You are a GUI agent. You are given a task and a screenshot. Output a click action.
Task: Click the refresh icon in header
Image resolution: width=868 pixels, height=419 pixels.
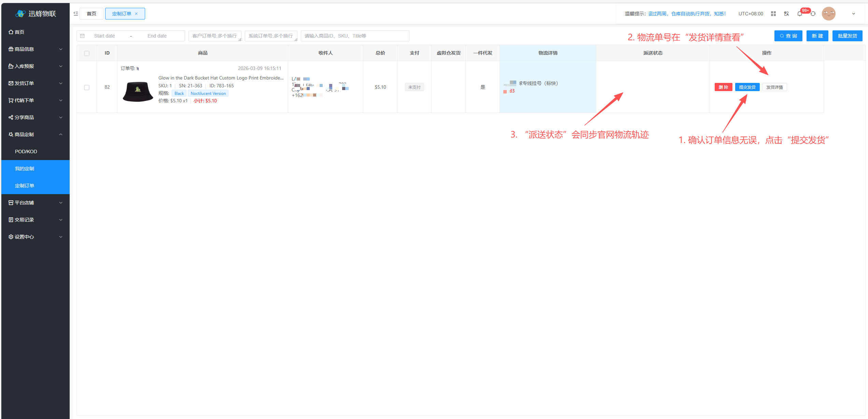[813, 14]
